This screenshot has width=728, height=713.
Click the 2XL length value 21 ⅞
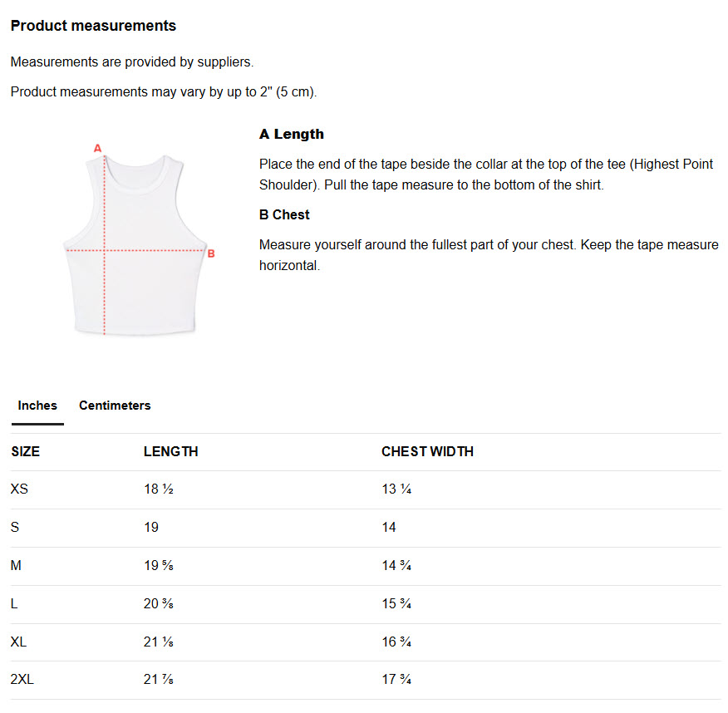(x=159, y=680)
